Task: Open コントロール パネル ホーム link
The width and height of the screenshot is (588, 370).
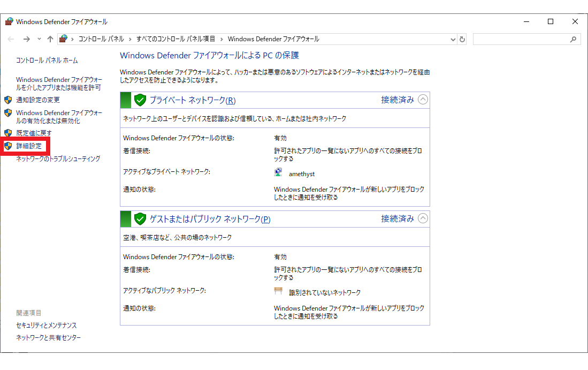Action: pyautogui.click(x=47, y=61)
